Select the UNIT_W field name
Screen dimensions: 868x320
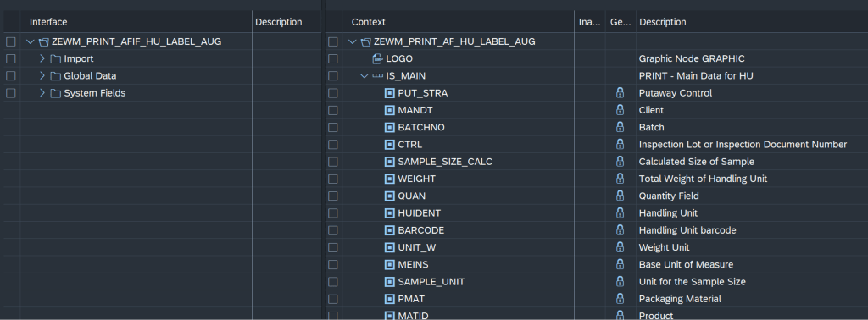pyautogui.click(x=417, y=247)
